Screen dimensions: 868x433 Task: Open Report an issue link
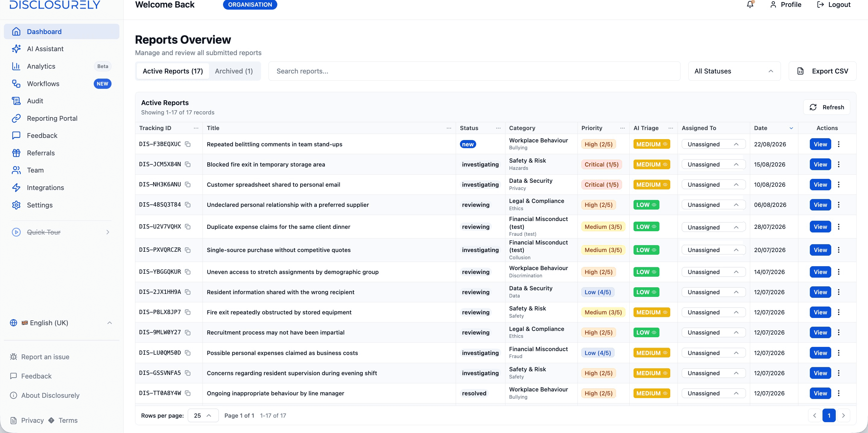pos(40,357)
